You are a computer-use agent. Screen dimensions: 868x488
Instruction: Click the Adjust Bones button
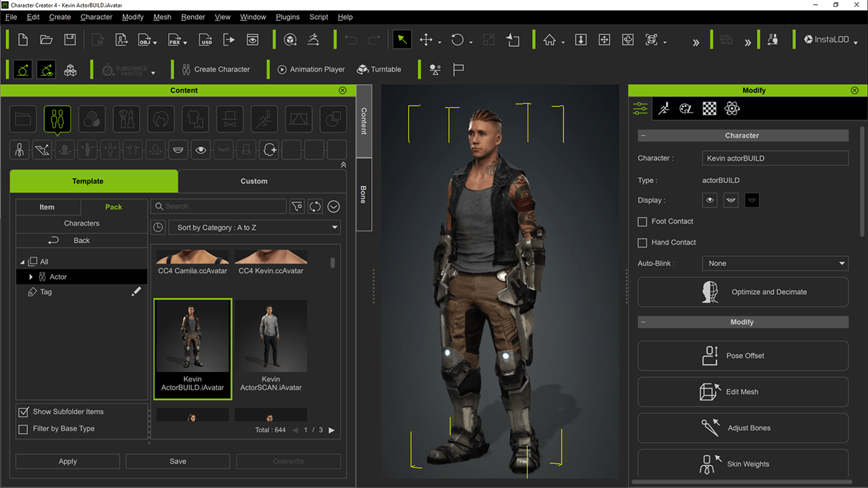[743, 428]
